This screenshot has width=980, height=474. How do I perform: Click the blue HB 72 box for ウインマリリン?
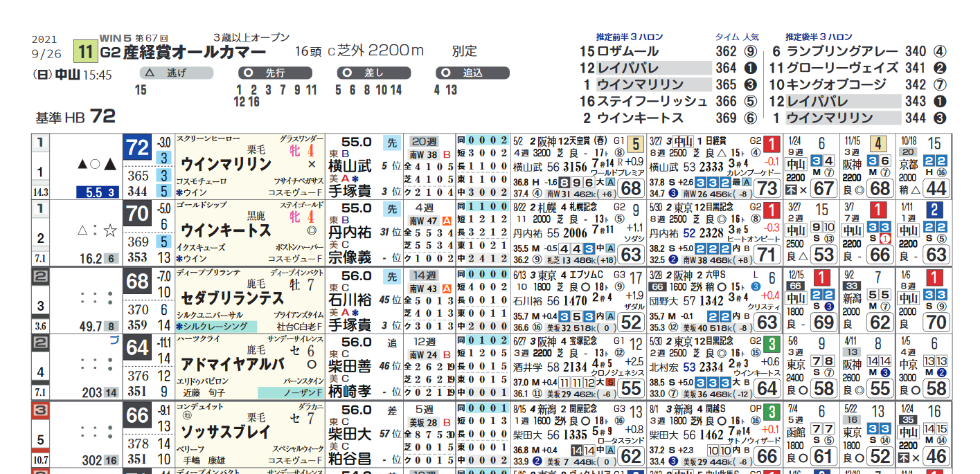point(138,147)
